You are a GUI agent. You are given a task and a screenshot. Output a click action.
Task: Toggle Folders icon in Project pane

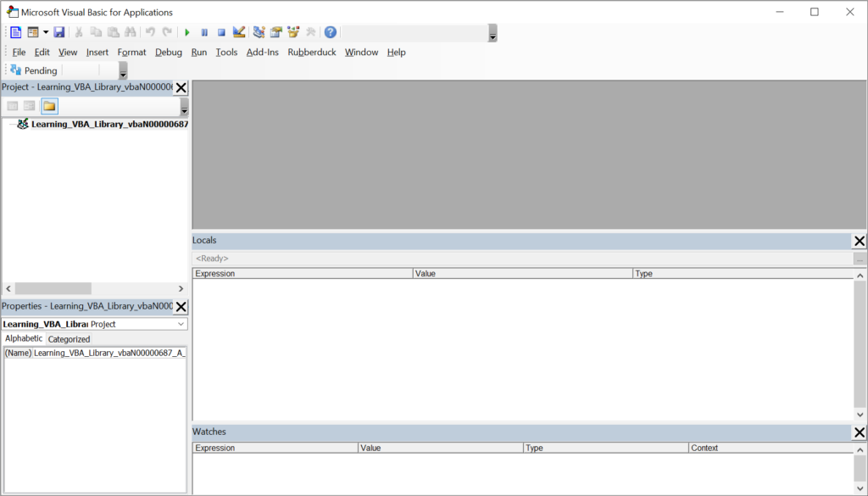coord(49,106)
